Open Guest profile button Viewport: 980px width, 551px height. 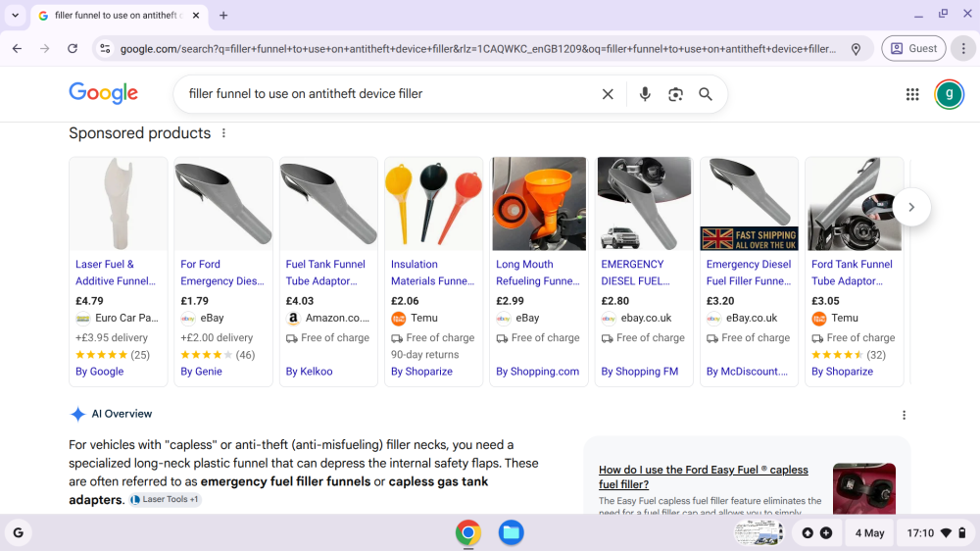click(x=913, y=48)
